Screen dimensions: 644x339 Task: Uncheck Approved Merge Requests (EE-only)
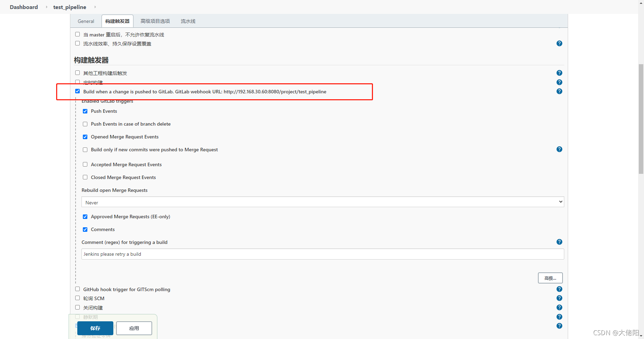[85, 217]
